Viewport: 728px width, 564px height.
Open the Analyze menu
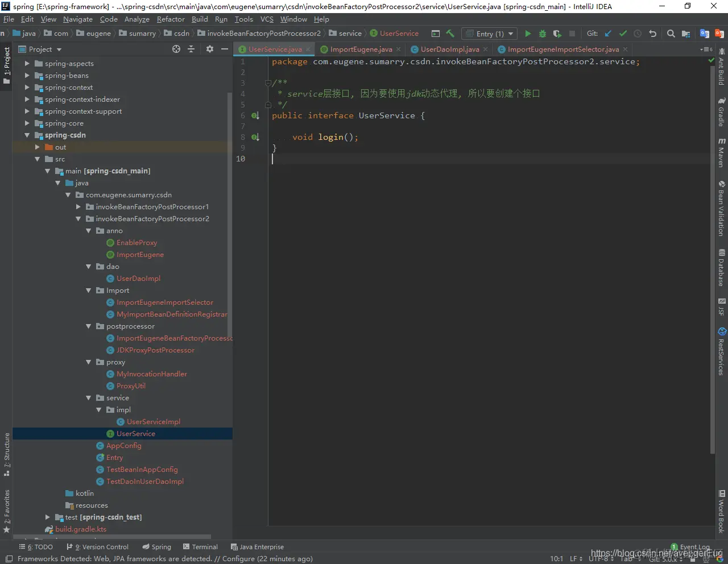pyautogui.click(x=137, y=19)
